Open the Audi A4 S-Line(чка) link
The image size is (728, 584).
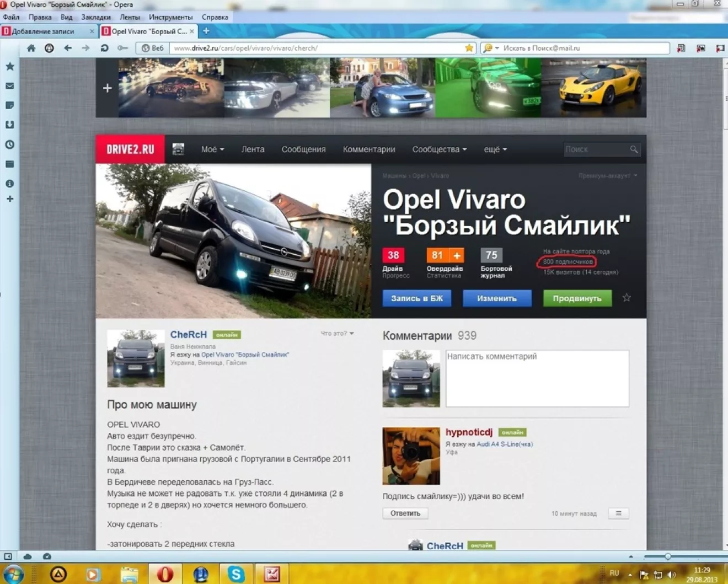505,444
